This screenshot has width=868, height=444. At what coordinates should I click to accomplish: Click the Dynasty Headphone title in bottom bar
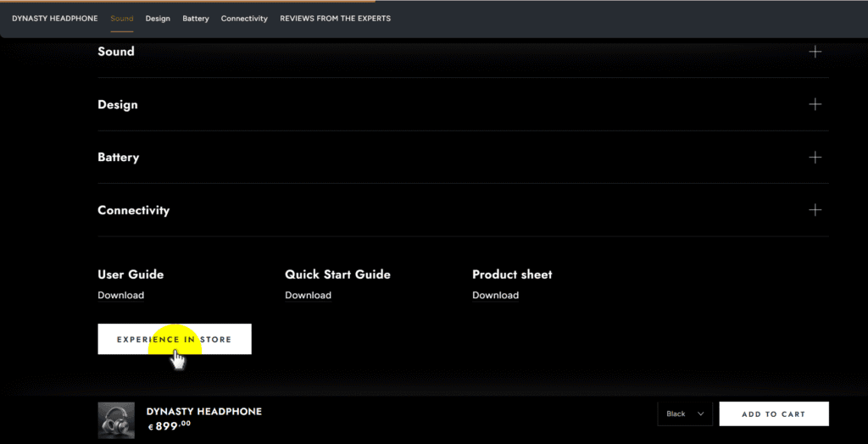point(204,412)
